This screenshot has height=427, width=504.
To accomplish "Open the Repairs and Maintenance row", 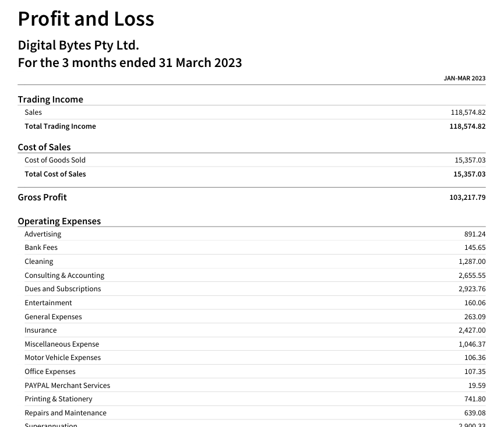I will tap(65, 413).
